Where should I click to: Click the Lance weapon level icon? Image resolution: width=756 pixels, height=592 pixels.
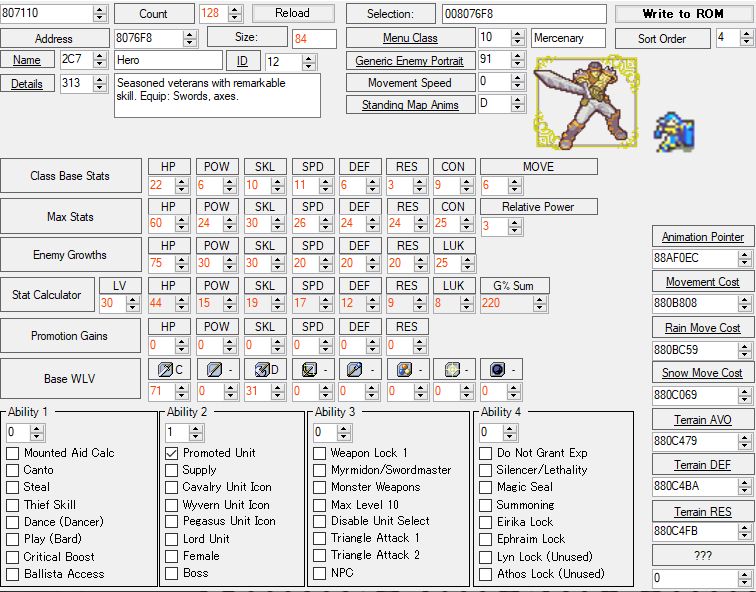(214, 370)
